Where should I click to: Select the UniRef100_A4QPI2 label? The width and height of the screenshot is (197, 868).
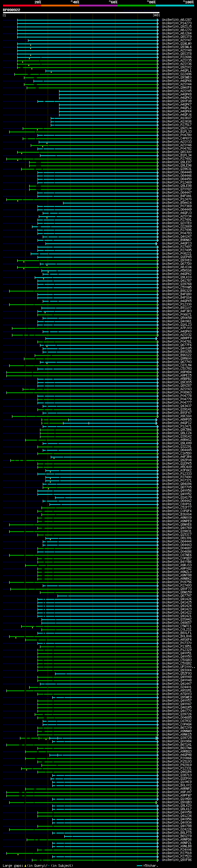pyautogui.click(x=177, y=423)
